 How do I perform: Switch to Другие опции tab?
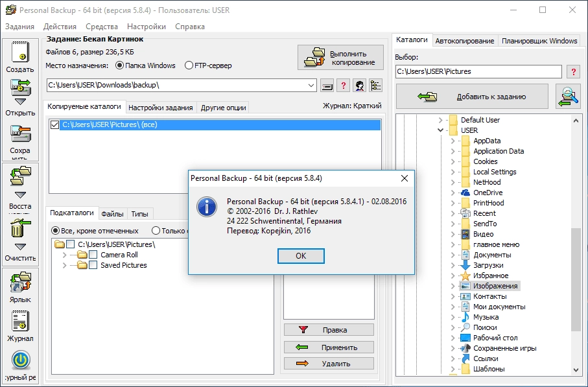coord(223,108)
